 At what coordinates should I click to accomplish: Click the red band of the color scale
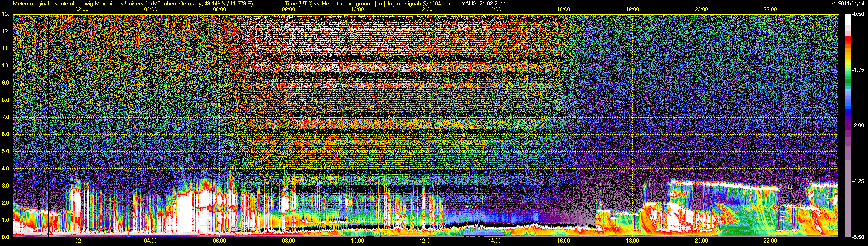click(x=847, y=39)
